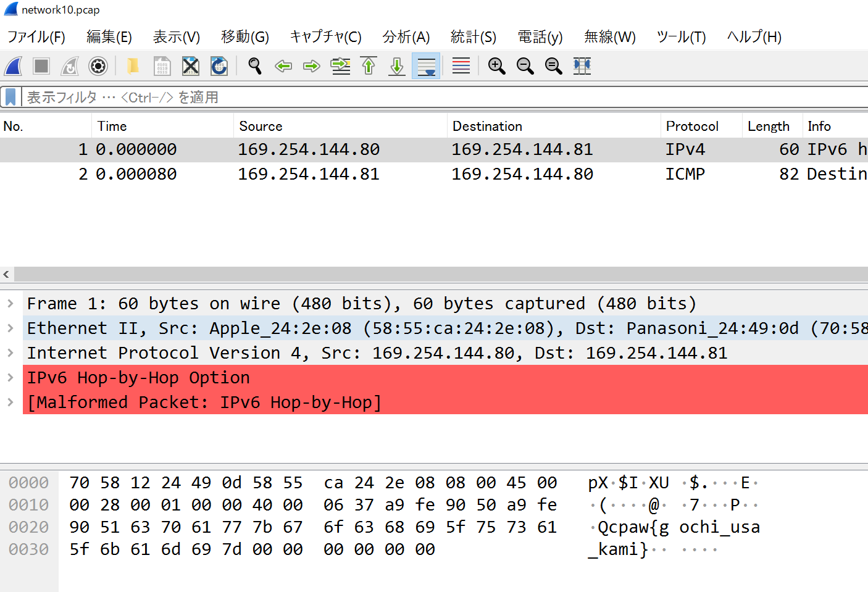868x592 pixels.
Task: Select the IPv6 Hop-by-Hop Option line
Action: coord(445,377)
